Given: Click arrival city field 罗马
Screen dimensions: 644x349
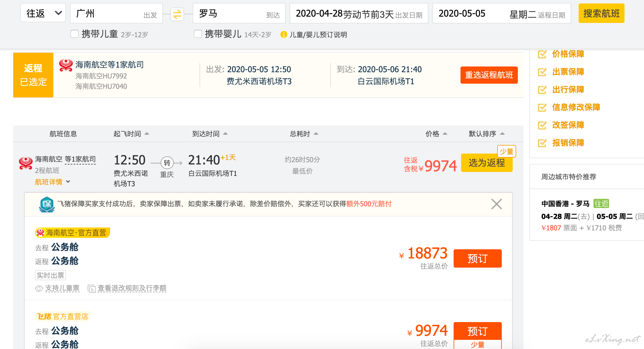Looking at the screenshot, I should pos(239,13).
